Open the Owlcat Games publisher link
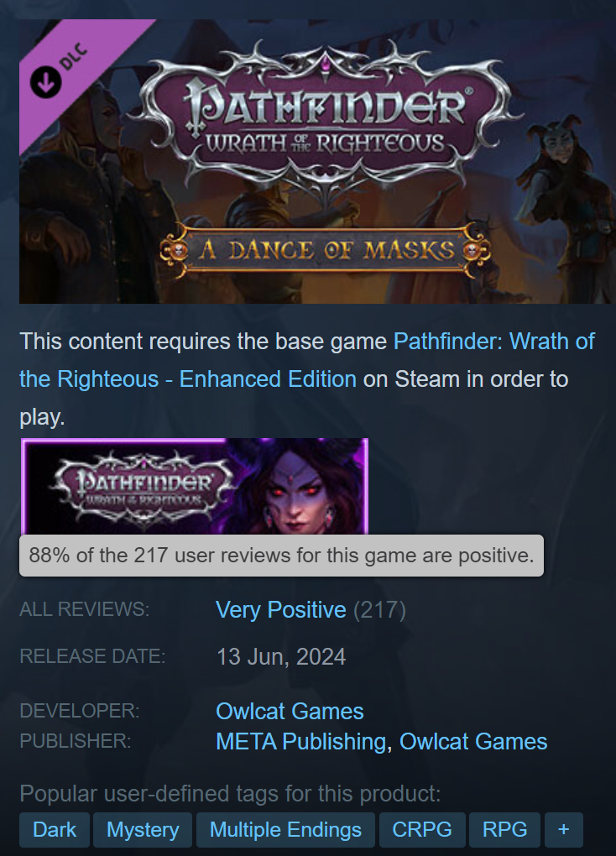616x856 pixels. coord(473,741)
